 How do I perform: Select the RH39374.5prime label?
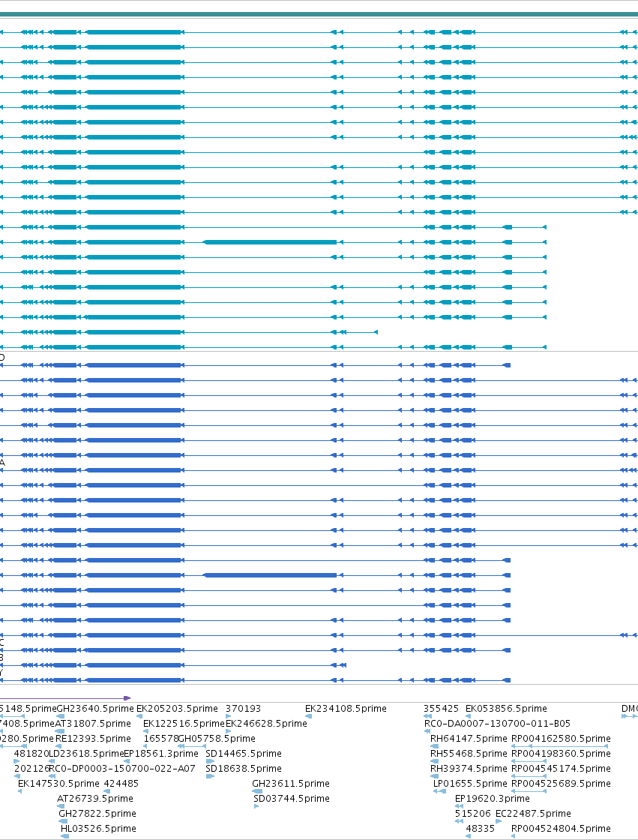(469, 768)
